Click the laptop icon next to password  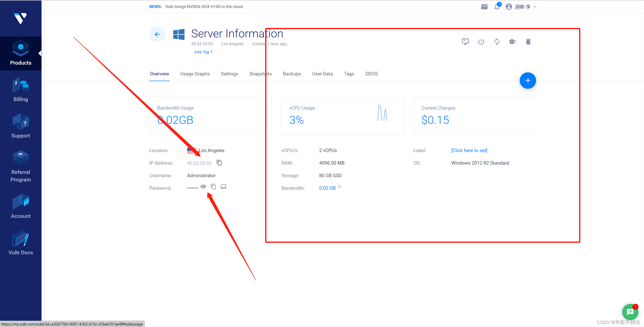(x=223, y=186)
